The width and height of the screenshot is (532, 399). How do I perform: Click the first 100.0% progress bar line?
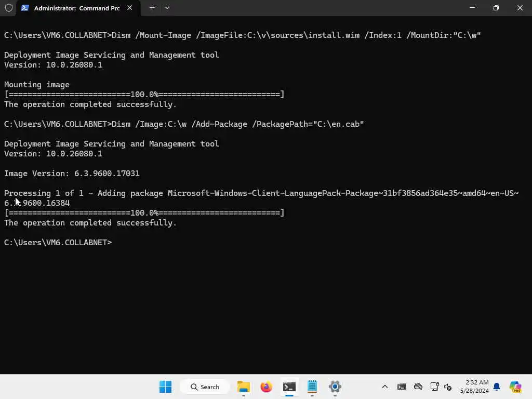(x=144, y=95)
